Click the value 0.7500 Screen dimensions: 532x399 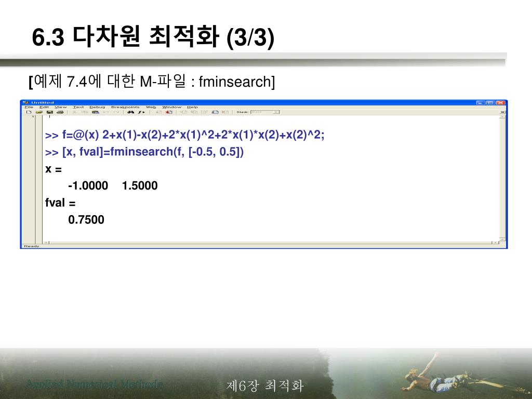click(x=86, y=220)
